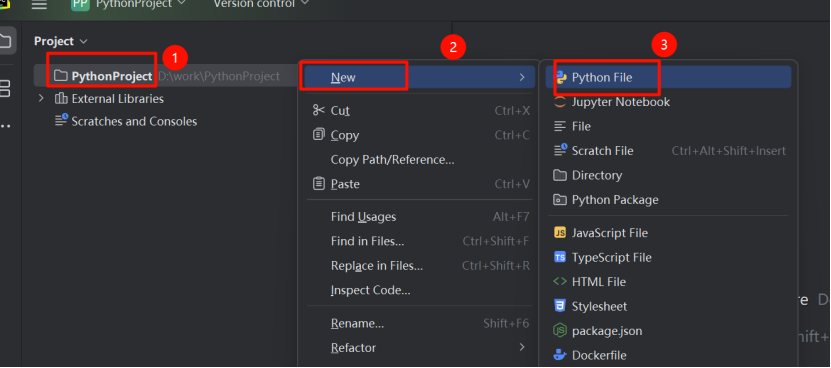This screenshot has width=831, height=368.
Task: Expand the External Libraries node
Action: click(x=41, y=99)
